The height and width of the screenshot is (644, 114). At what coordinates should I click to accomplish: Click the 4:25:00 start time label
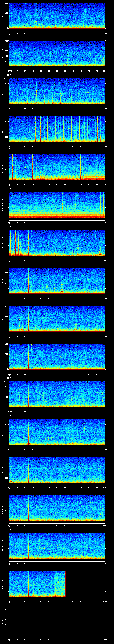pyautogui.click(x=9, y=71)
